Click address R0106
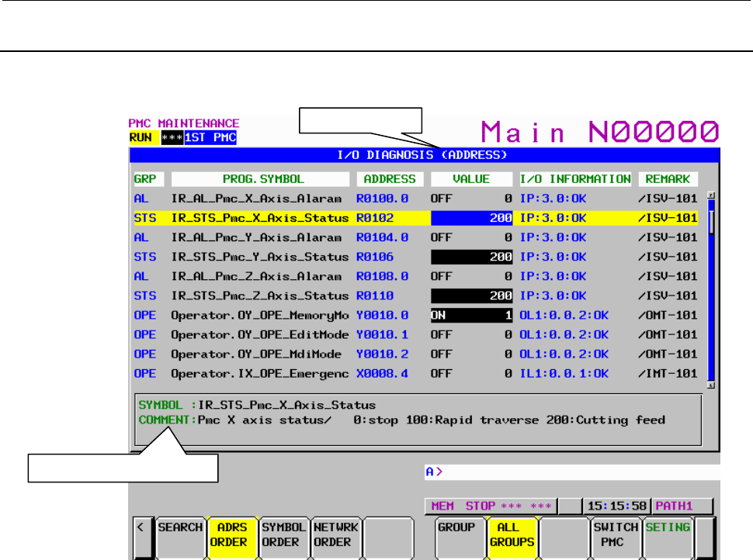Viewport: 753px width, 560px height. 375,258
